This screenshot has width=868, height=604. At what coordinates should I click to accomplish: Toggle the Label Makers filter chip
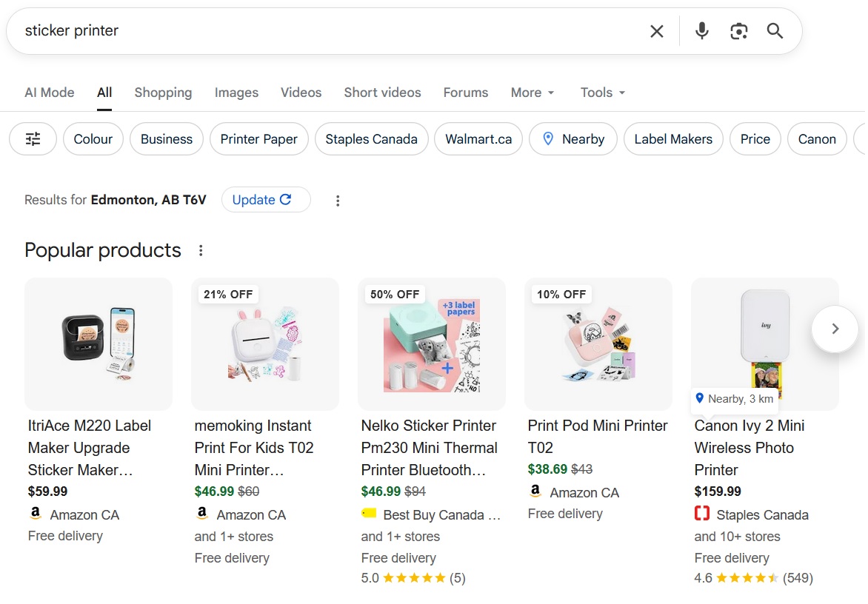672,139
